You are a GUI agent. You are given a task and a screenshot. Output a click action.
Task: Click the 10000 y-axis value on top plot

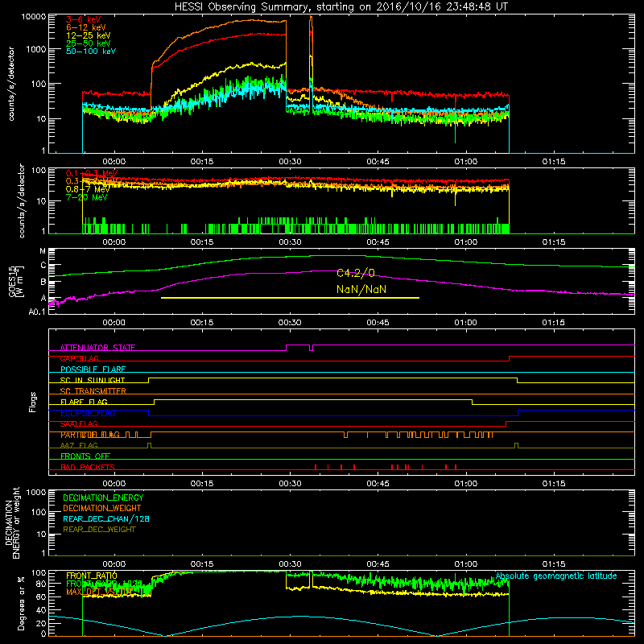click(x=34, y=17)
